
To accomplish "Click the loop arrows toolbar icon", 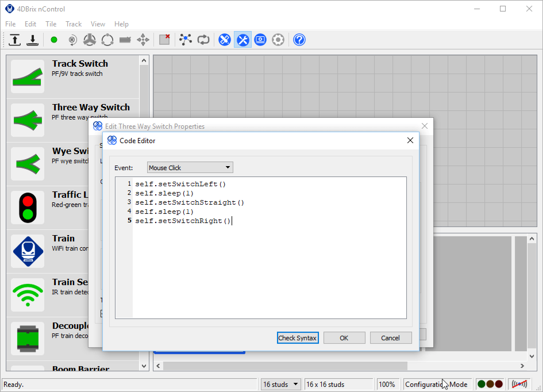I will (x=203, y=40).
